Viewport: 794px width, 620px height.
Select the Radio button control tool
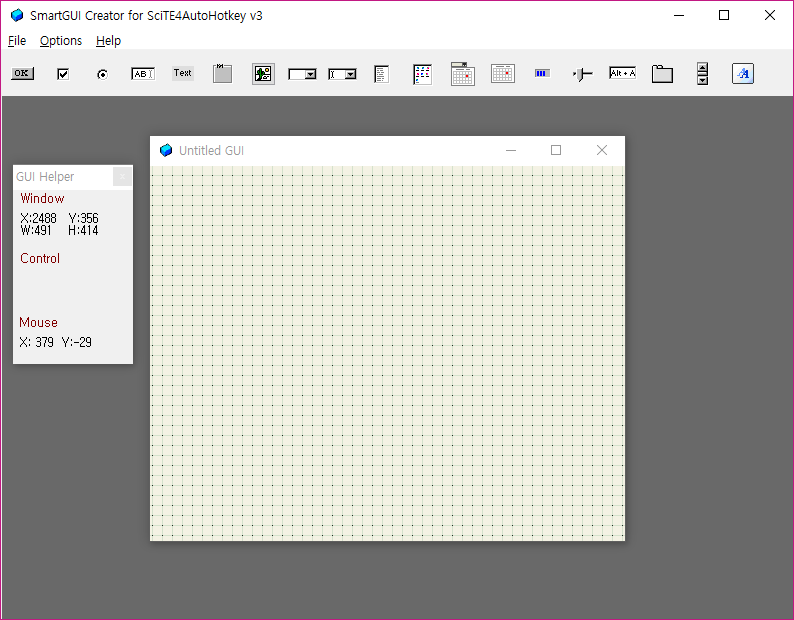[102, 74]
